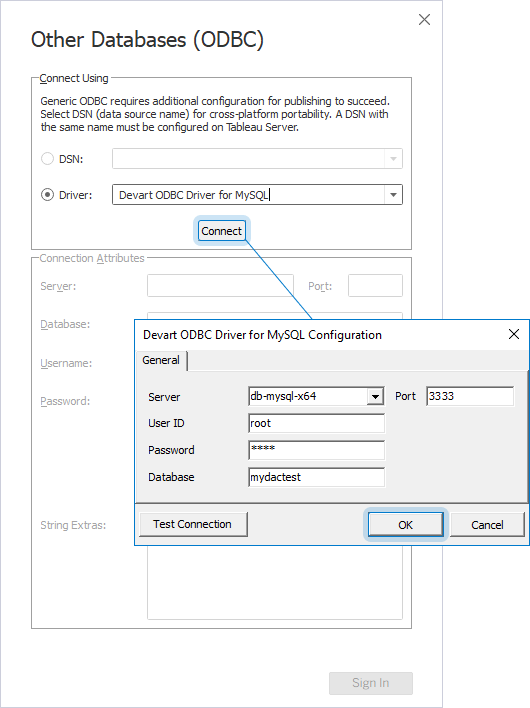Viewport: 530px width, 708px height.
Task: Click the String Extras text area
Action: [274, 582]
